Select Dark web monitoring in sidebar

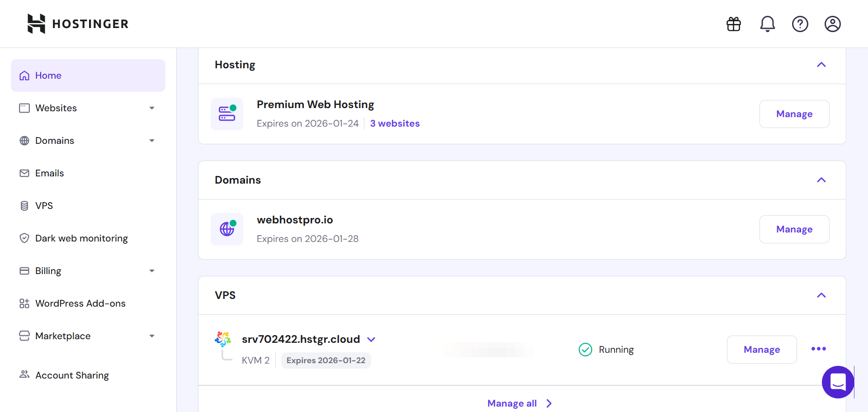coord(81,238)
